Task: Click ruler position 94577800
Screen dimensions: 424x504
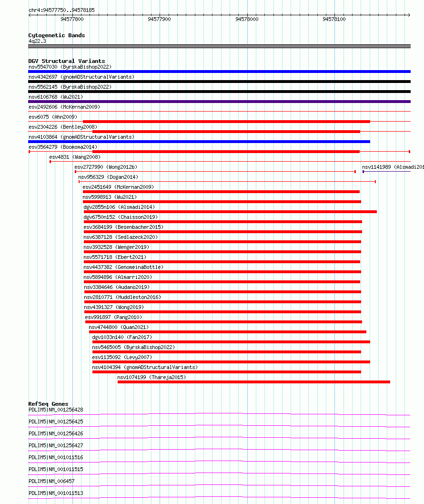Action: [x=72, y=19]
